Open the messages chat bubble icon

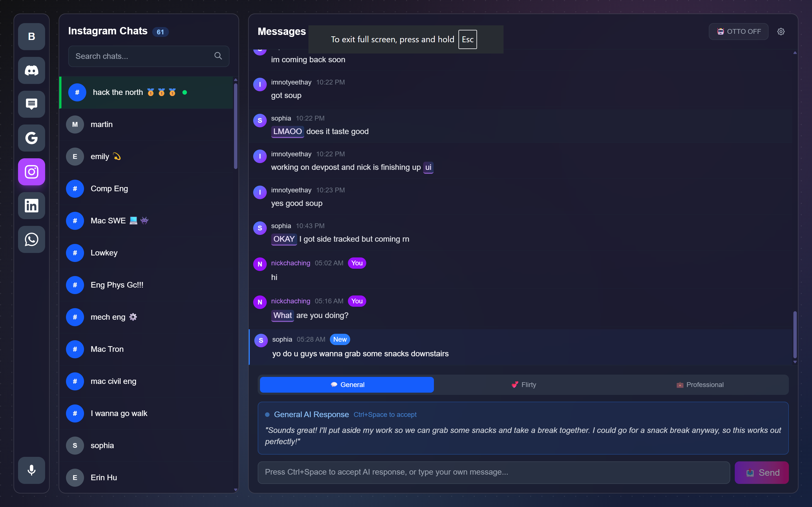coord(32,104)
